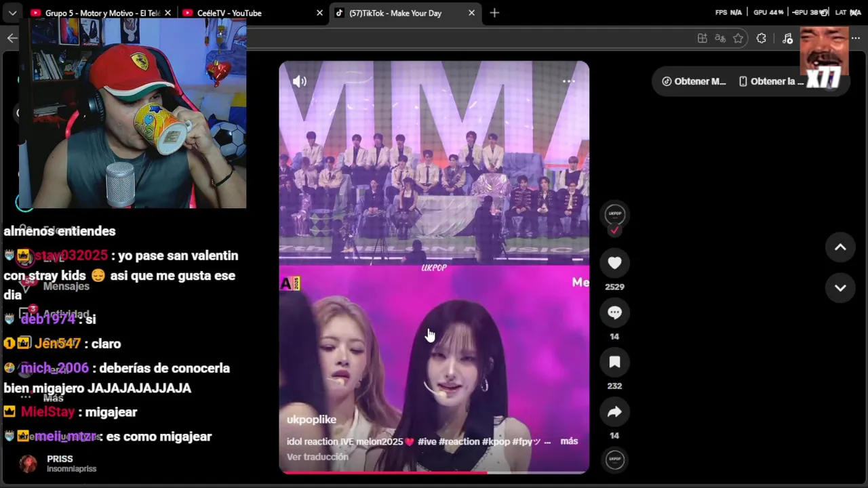Click the TikTok video player area
This screenshot has height=488, width=868.
434,267
